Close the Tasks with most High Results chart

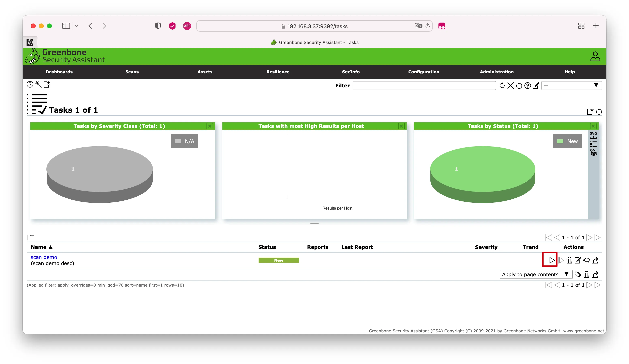pyautogui.click(x=401, y=126)
